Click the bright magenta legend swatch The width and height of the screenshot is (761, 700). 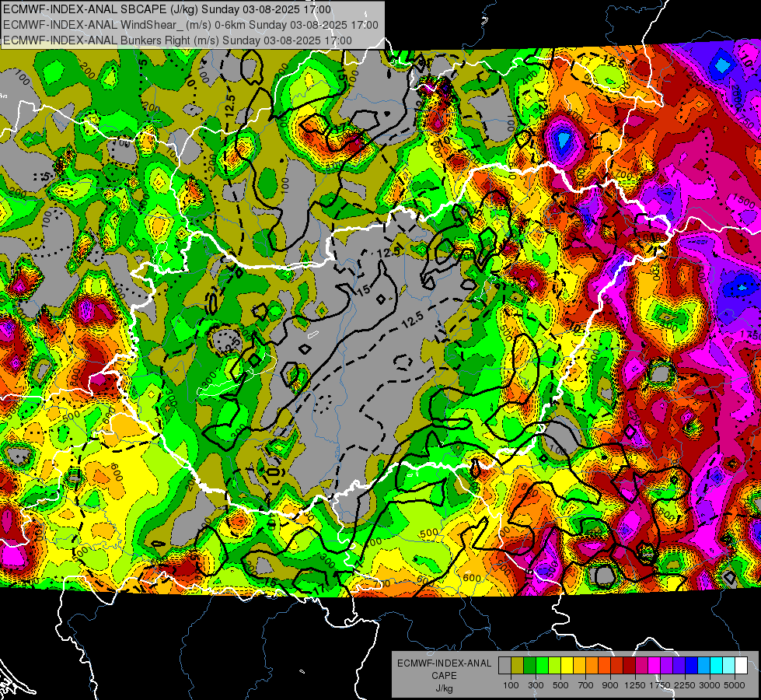point(655,666)
